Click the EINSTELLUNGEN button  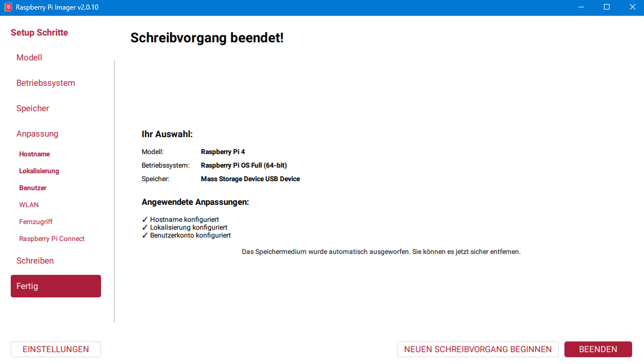click(56, 349)
